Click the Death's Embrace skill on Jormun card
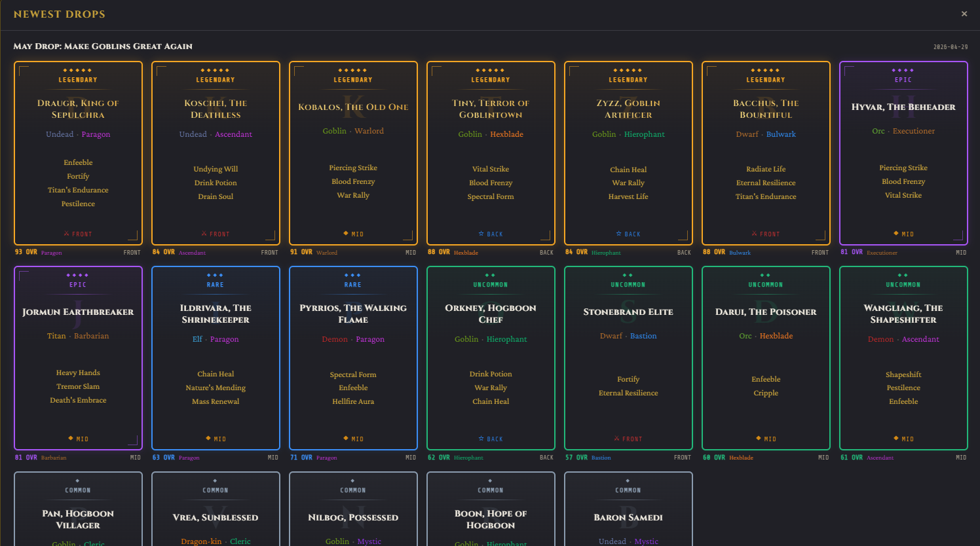 [x=78, y=400]
